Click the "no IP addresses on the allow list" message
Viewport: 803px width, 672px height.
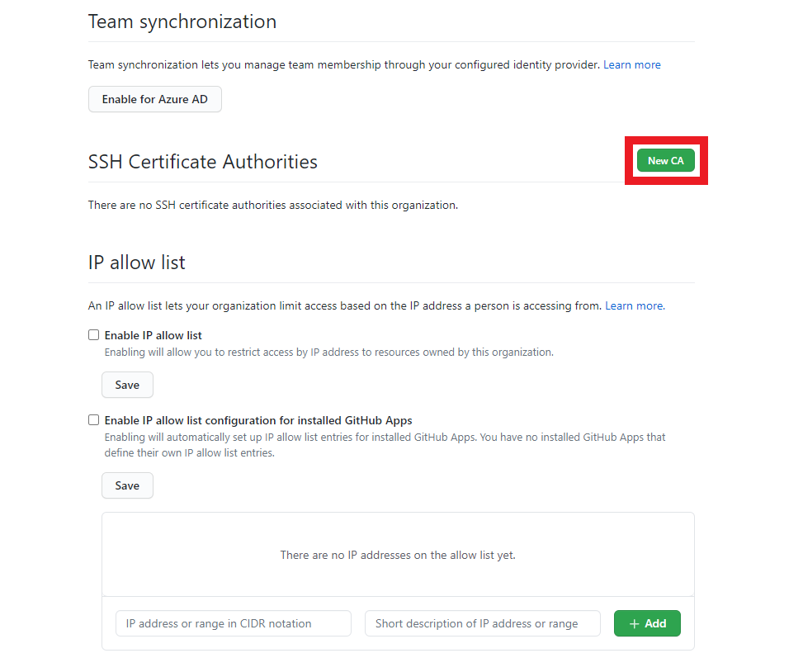(x=398, y=555)
